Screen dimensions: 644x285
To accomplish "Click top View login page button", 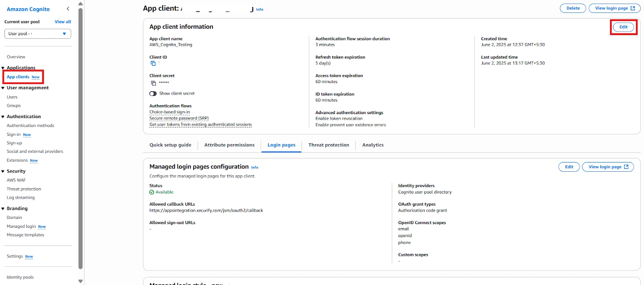I will pos(615,8).
